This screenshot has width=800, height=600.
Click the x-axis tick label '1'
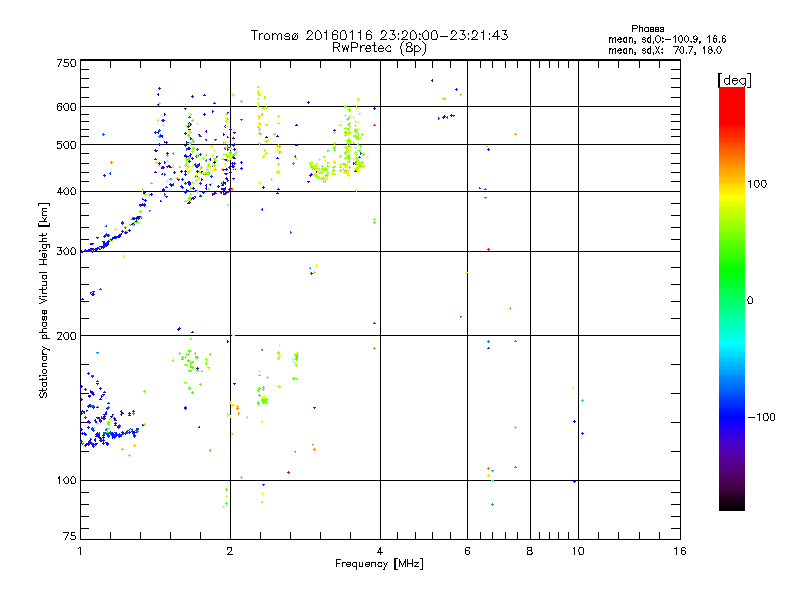pyautogui.click(x=80, y=551)
